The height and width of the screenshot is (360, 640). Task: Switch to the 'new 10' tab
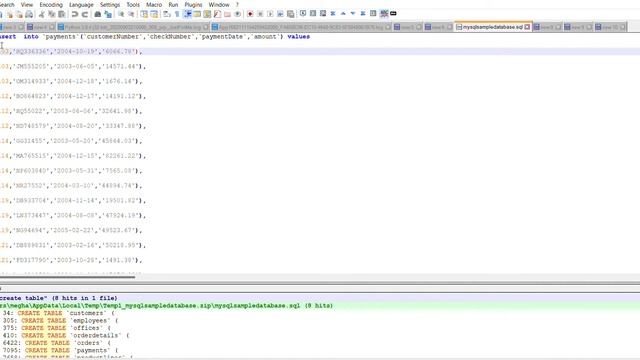click(610, 27)
